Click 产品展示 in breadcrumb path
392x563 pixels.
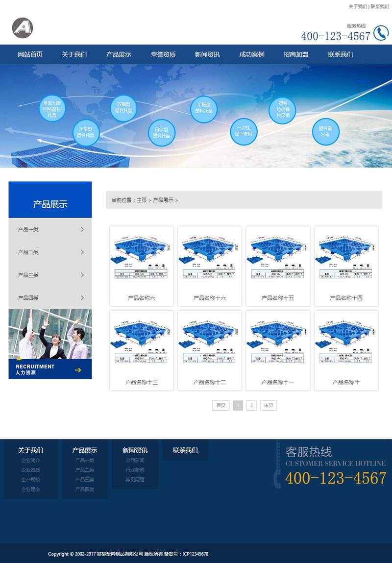click(163, 200)
